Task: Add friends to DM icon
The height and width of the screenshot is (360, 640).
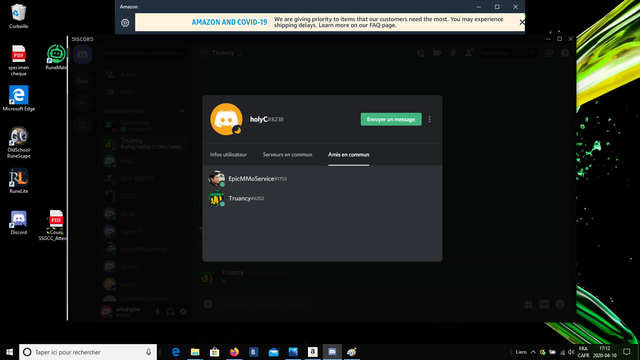Action: (469, 53)
